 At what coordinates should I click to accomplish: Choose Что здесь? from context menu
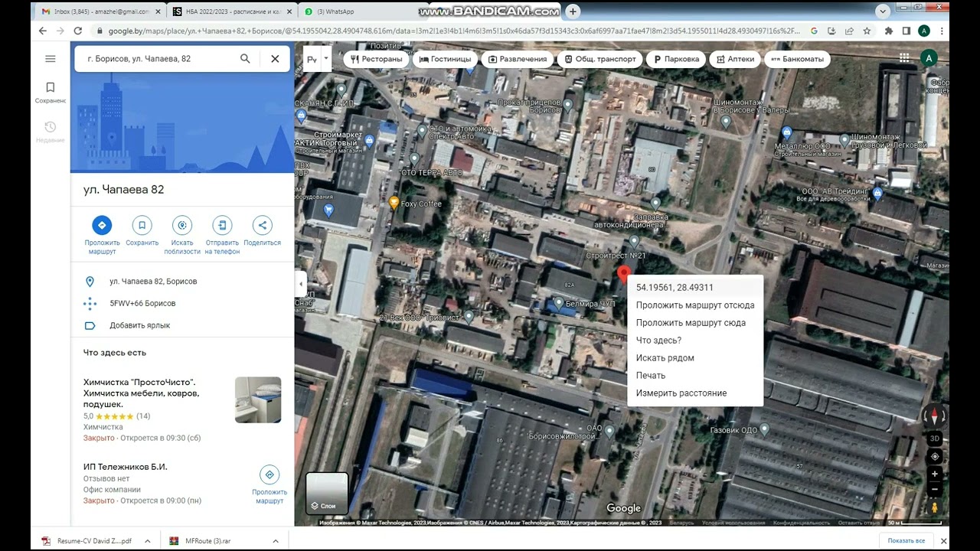[x=695, y=341]
